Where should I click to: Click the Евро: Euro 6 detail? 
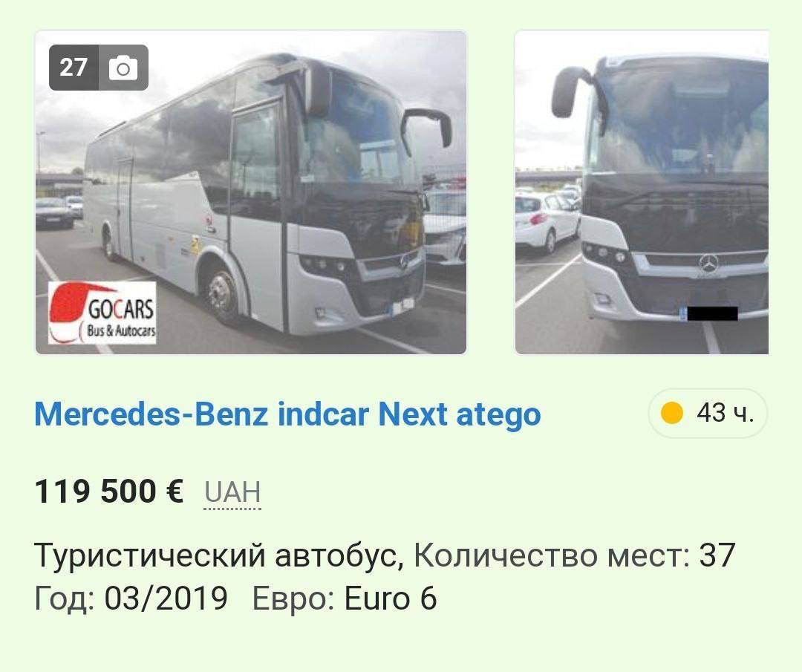coord(345,598)
